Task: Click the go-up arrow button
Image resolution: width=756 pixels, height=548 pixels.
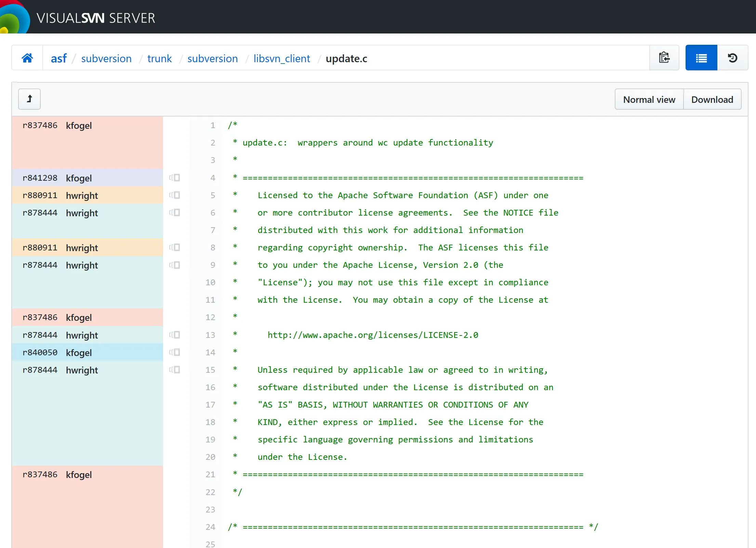Action: point(29,99)
